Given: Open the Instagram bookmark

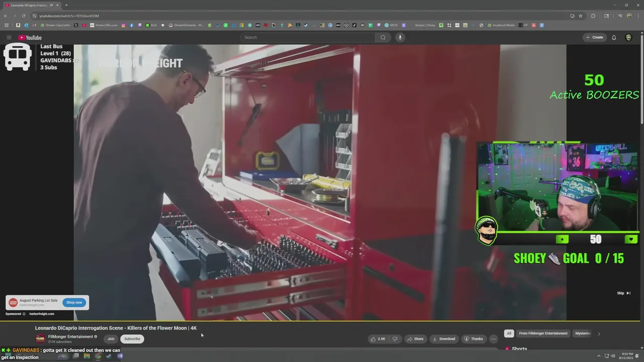Looking at the screenshot, I should [x=124, y=25].
